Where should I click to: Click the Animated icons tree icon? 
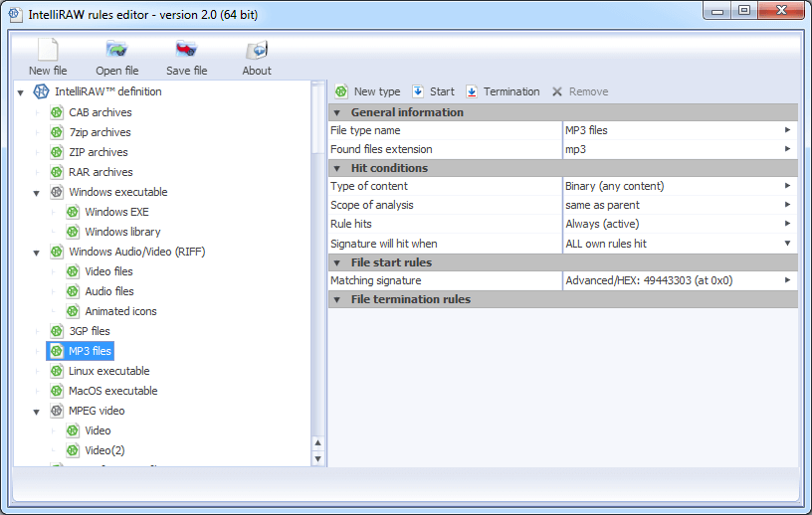(x=73, y=311)
